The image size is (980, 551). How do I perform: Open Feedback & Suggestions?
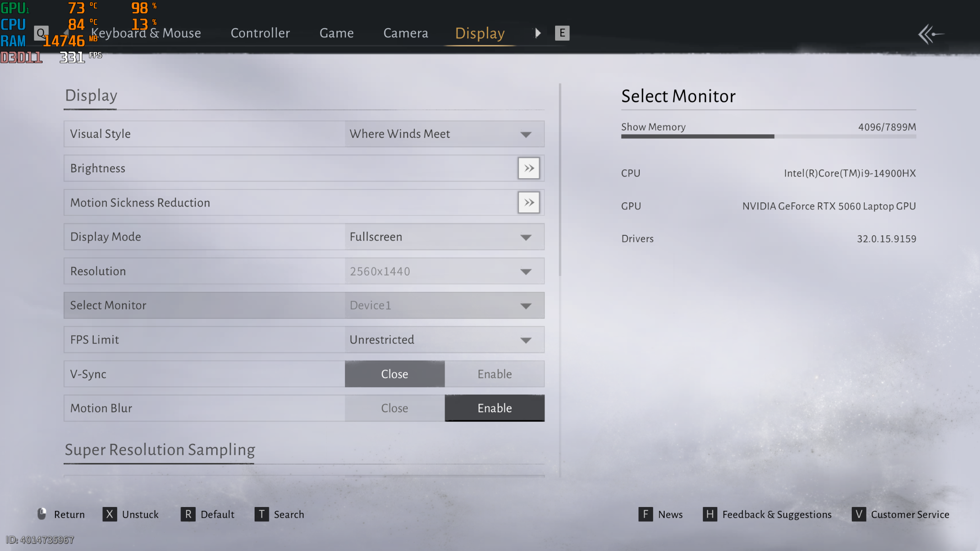(x=776, y=514)
